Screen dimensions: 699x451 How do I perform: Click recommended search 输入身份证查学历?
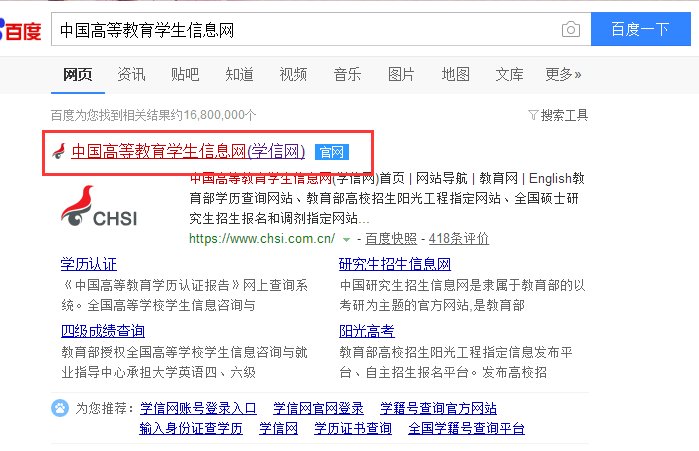coord(191,428)
